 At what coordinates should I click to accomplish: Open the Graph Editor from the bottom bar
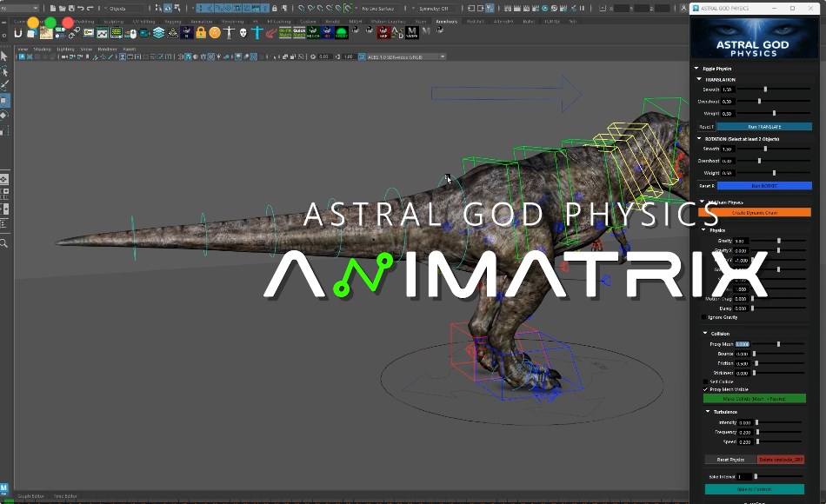click(30, 495)
